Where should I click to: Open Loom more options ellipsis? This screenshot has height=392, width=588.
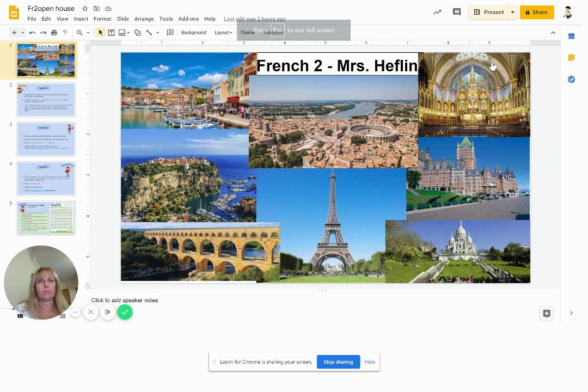tap(75, 312)
